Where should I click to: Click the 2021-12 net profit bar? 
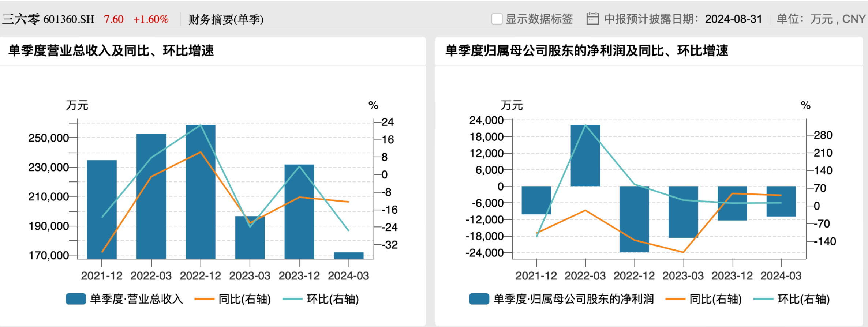(536, 200)
